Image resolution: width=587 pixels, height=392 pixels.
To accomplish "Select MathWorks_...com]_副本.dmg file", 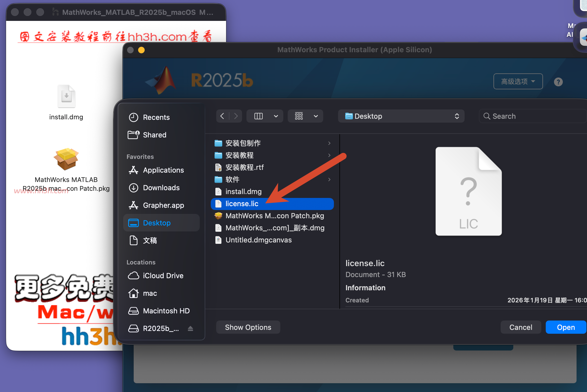I will pos(272,228).
